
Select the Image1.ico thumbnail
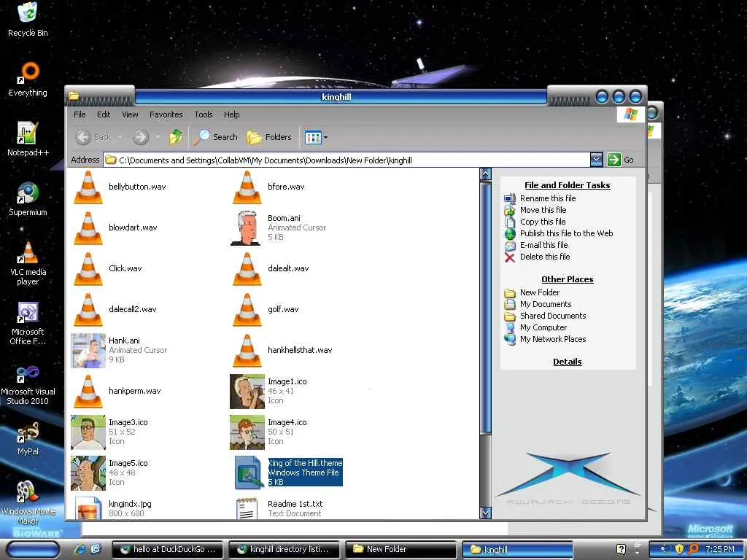click(x=247, y=392)
